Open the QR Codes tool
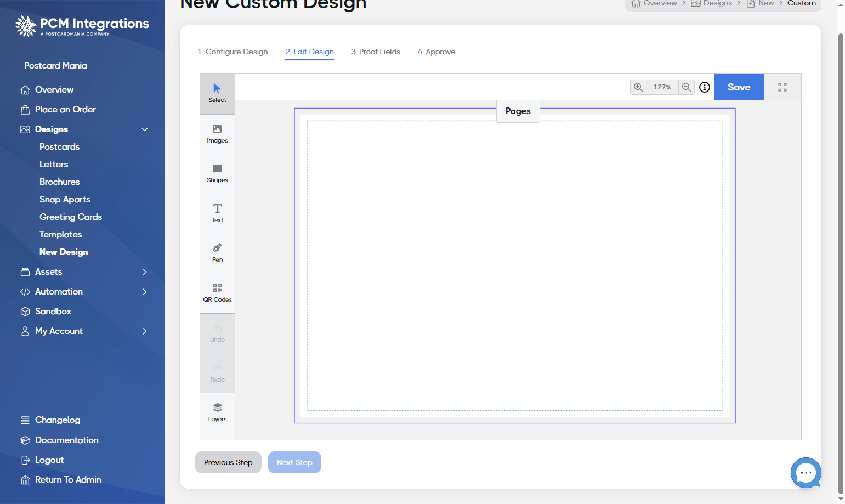This screenshot has height=504, width=845. (x=217, y=293)
